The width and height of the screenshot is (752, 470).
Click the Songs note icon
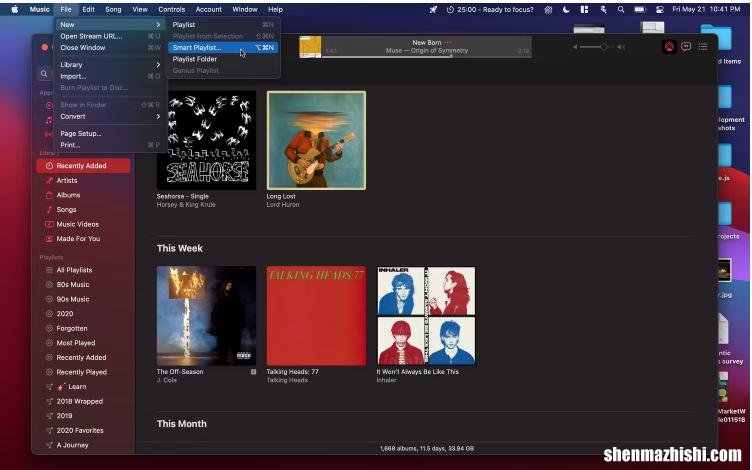tap(48, 210)
